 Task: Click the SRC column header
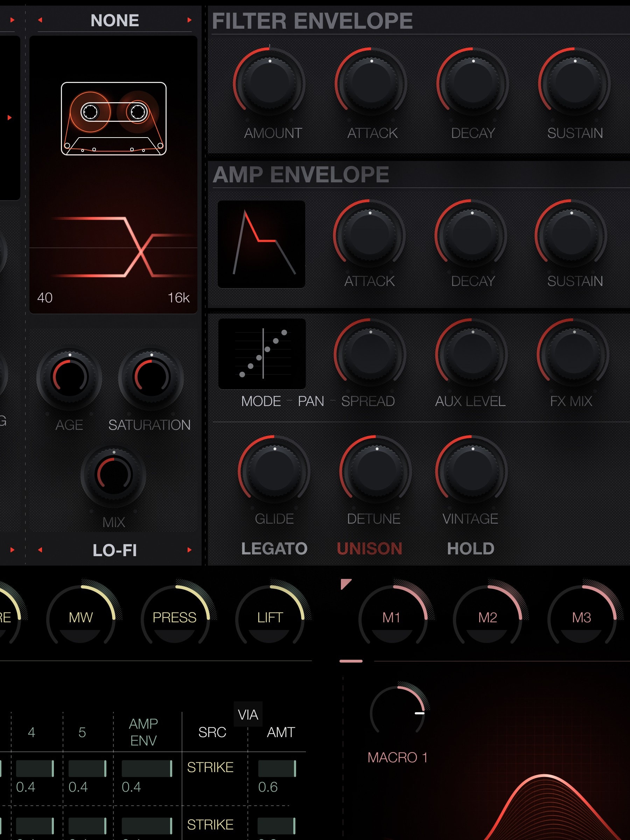point(212,732)
